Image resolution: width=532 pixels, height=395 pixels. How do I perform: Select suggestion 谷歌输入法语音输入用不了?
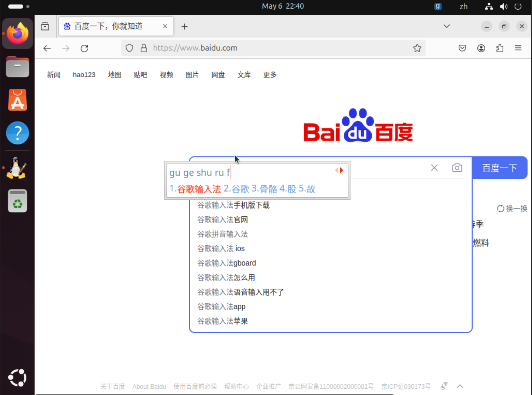240,292
